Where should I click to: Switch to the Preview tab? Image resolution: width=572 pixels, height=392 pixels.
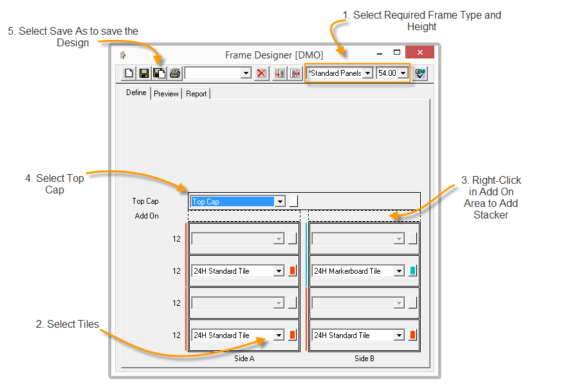pos(166,94)
